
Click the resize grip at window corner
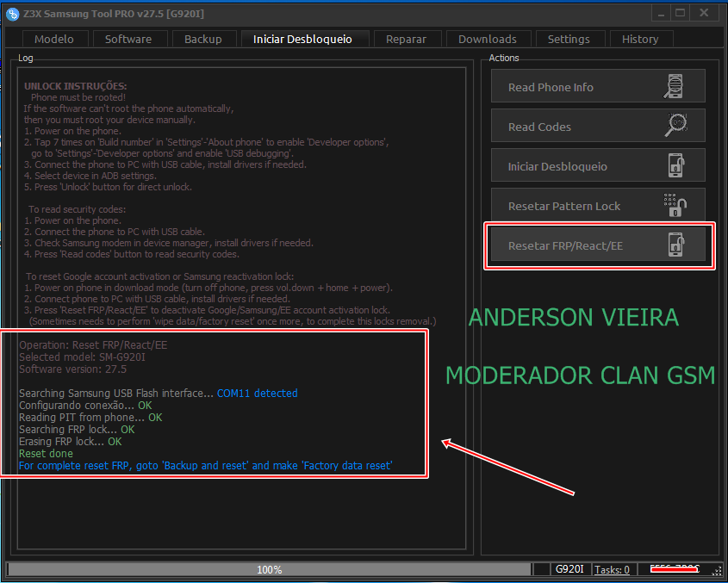(x=717, y=572)
